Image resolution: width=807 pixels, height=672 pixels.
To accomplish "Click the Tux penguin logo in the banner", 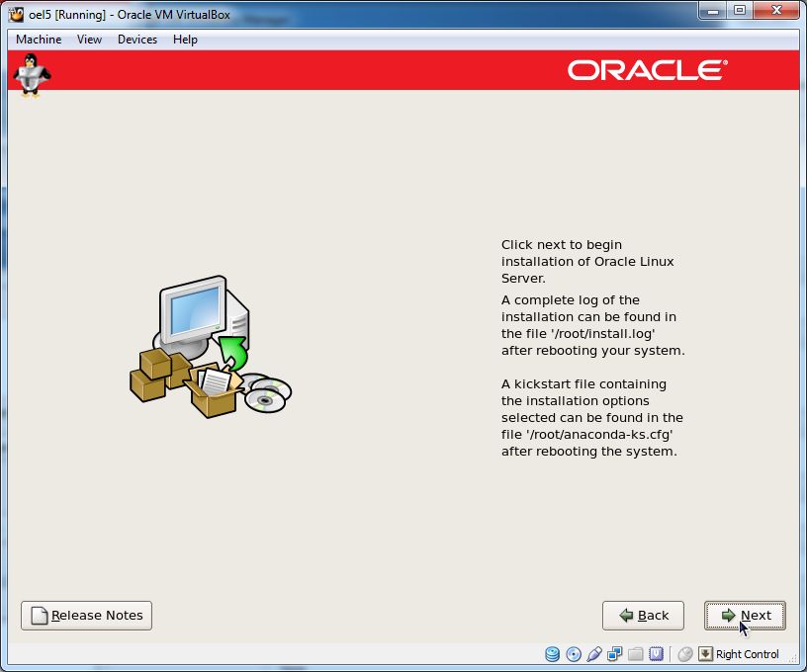I will click(x=32, y=75).
